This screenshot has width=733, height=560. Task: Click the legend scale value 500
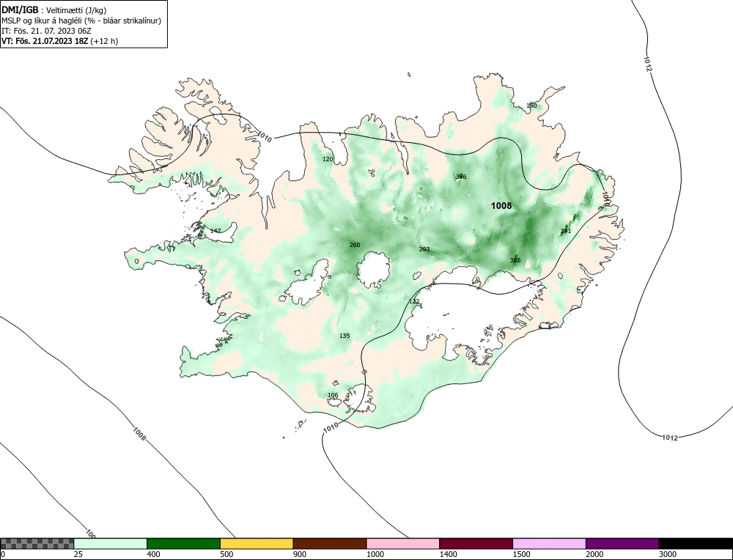click(x=226, y=554)
